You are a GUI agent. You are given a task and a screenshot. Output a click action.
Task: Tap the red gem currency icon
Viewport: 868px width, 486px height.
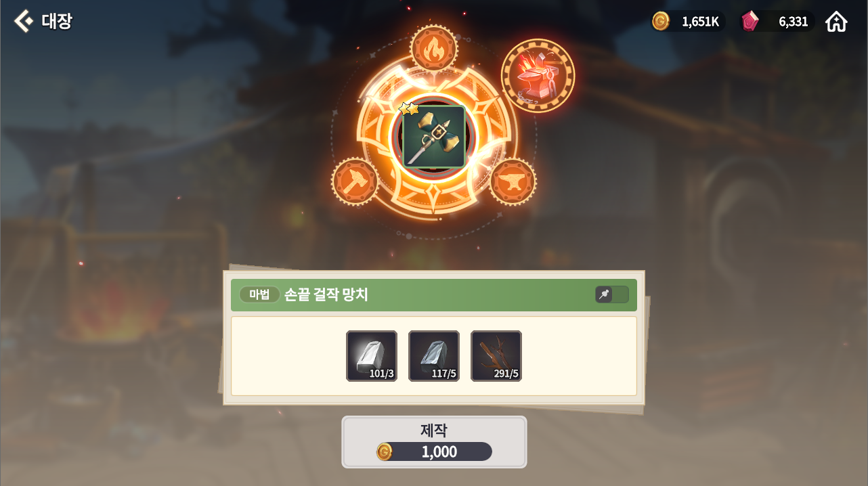click(x=750, y=21)
